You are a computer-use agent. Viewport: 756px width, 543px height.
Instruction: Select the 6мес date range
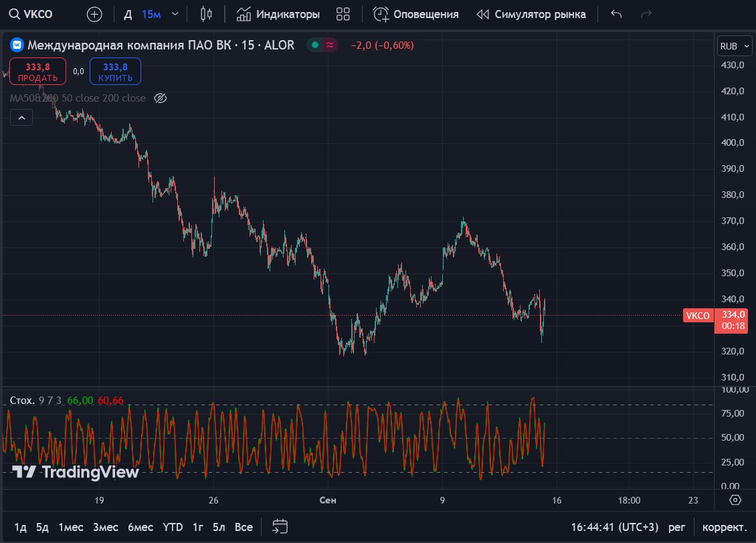pos(140,527)
